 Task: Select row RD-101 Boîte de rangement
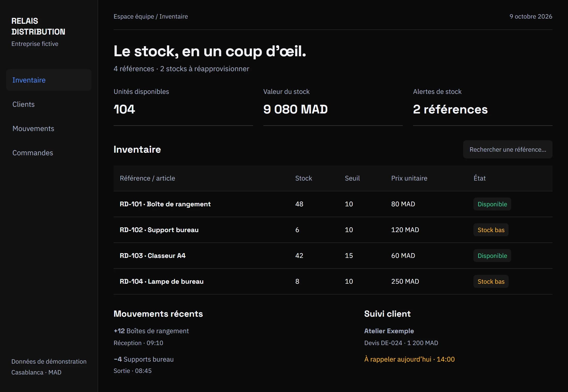click(333, 204)
